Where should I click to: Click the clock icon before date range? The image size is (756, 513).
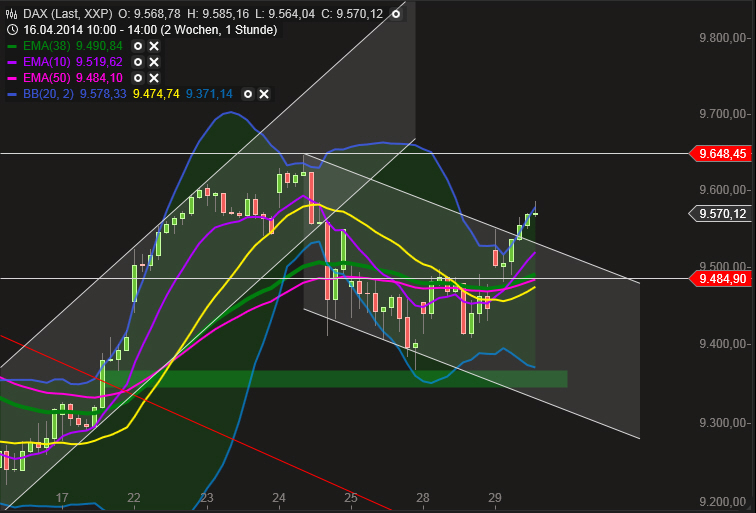tap(13, 30)
